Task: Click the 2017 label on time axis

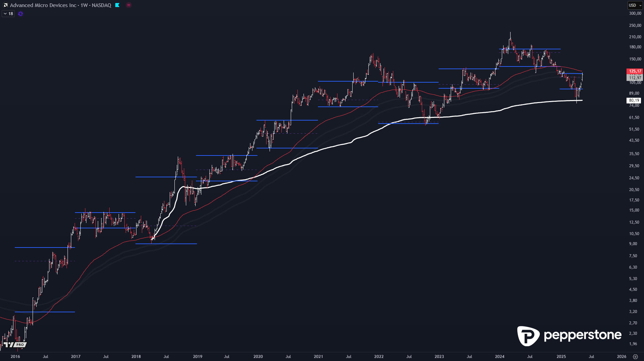Action: tap(76, 357)
